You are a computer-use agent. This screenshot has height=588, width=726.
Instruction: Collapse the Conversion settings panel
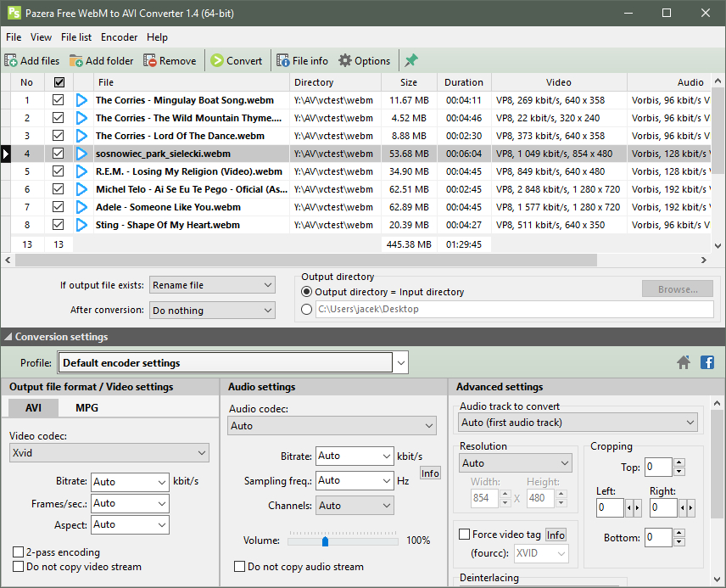[8, 337]
